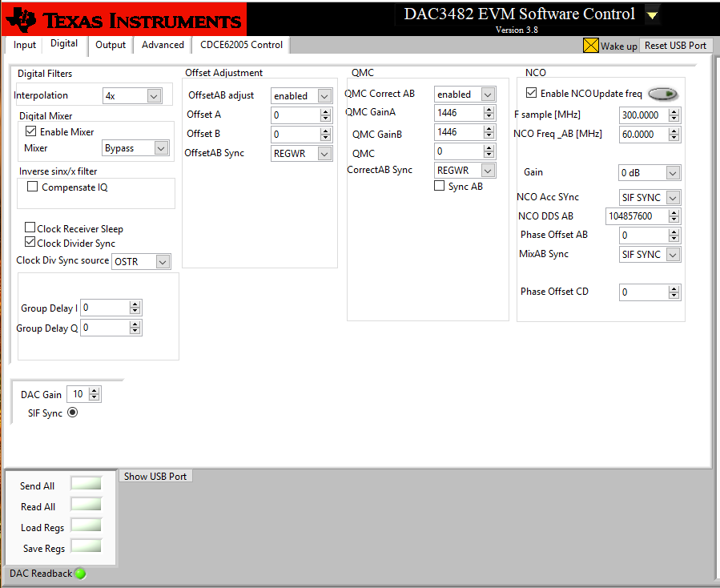Click the Offset A stepper arrows
720x588 pixels.
325,115
